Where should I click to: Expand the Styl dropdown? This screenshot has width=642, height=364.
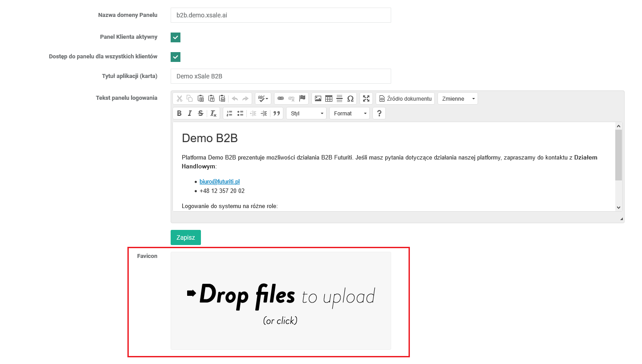306,113
